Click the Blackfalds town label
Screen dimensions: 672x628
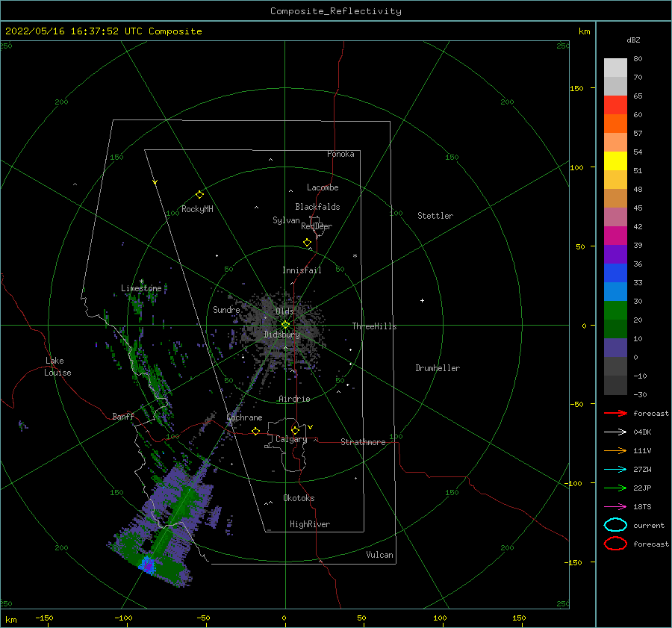(x=317, y=207)
